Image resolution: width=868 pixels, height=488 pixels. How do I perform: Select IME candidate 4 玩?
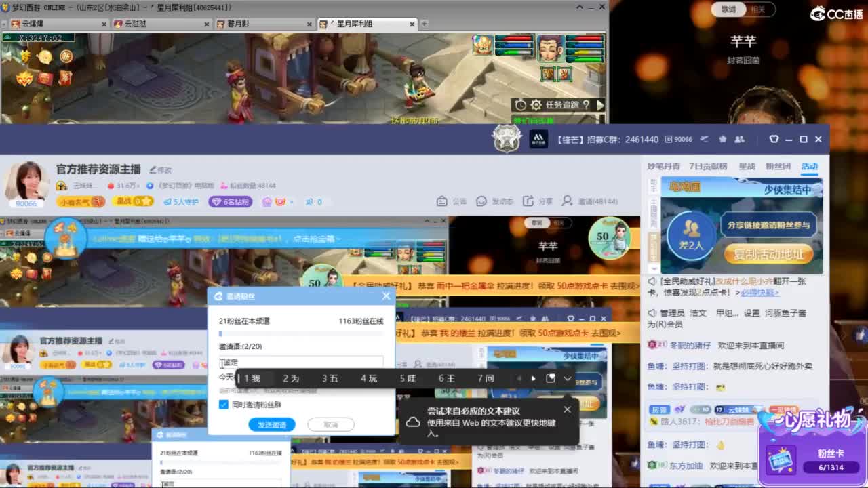[369, 378]
